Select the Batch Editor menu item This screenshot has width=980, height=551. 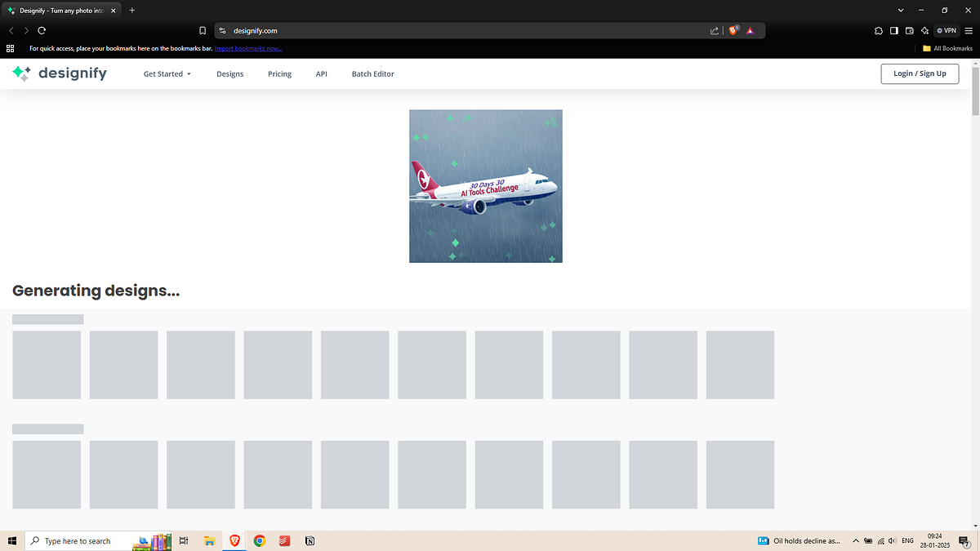pos(372,73)
